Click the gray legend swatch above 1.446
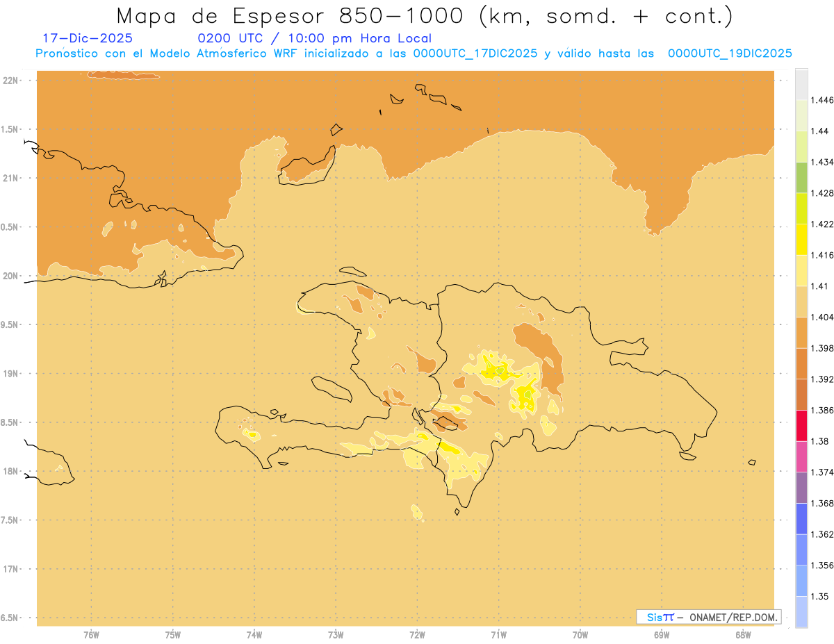This screenshot has height=644, width=834. 801,84
